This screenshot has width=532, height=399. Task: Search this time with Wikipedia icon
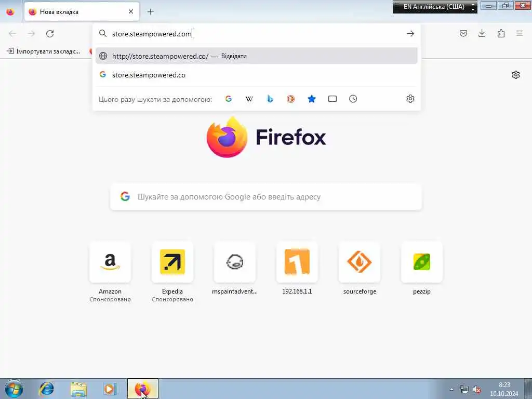point(249,99)
